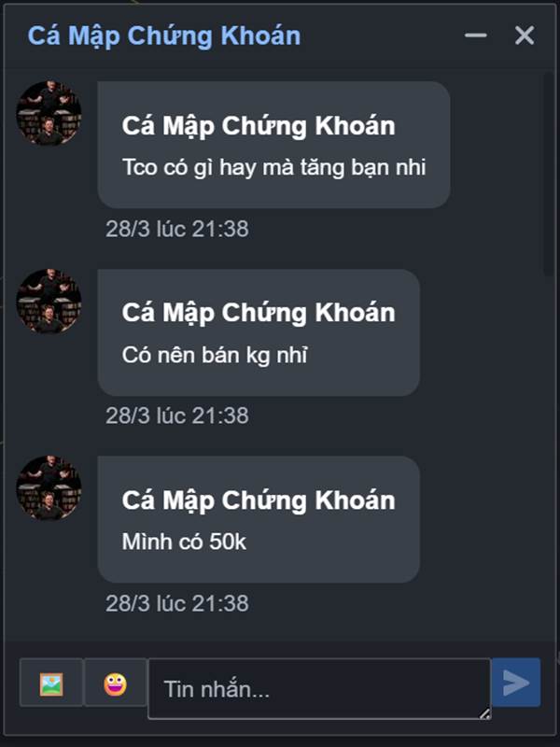Send the message with the arrow button
560x747 pixels.
pyautogui.click(x=516, y=683)
